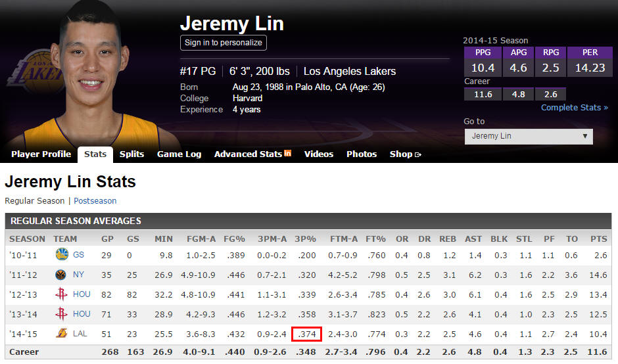Click the 3P% column header
Viewport: 618px width, 364px height.
click(306, 239)
